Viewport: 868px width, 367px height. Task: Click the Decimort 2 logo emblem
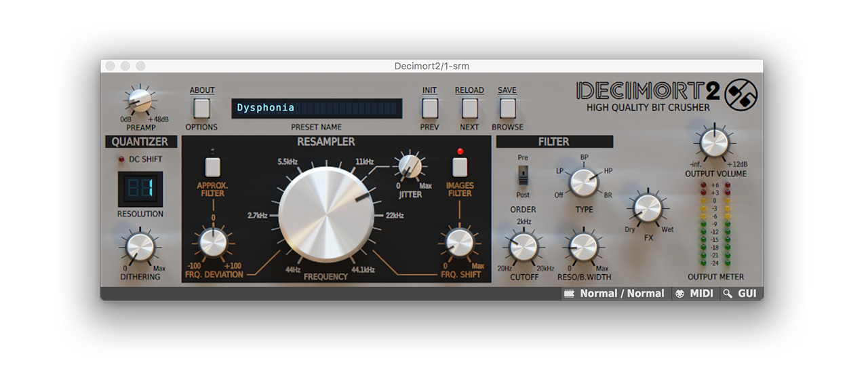[741, 96]
